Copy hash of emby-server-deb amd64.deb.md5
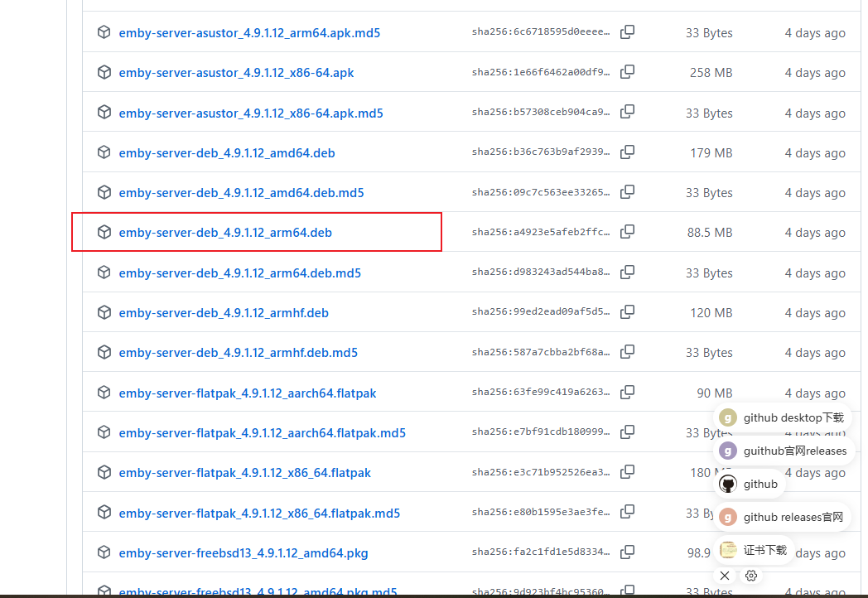This screenshot has width=868, height=598. click(628, 192)
